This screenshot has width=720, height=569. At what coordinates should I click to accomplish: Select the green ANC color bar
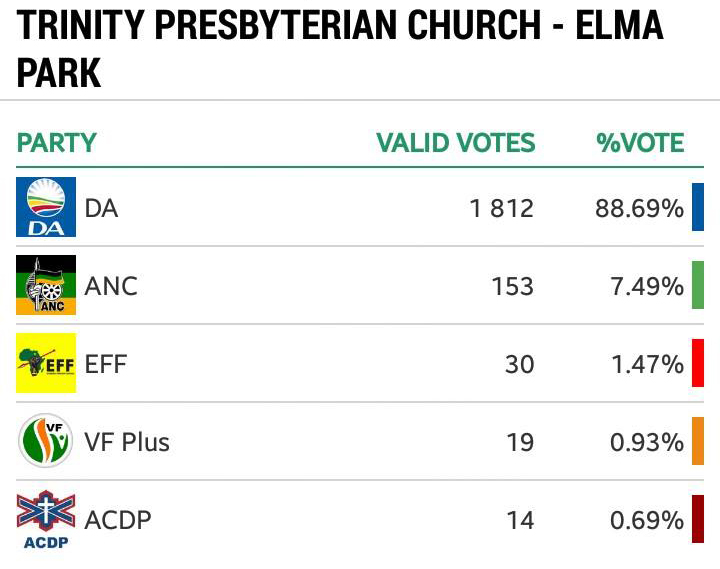[698, 285]
